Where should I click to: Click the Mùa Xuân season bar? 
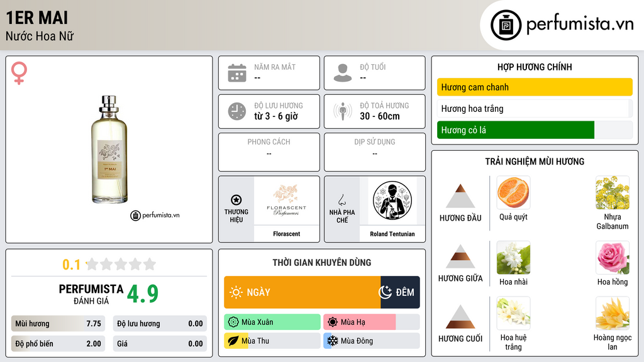(x=272, y=322)
